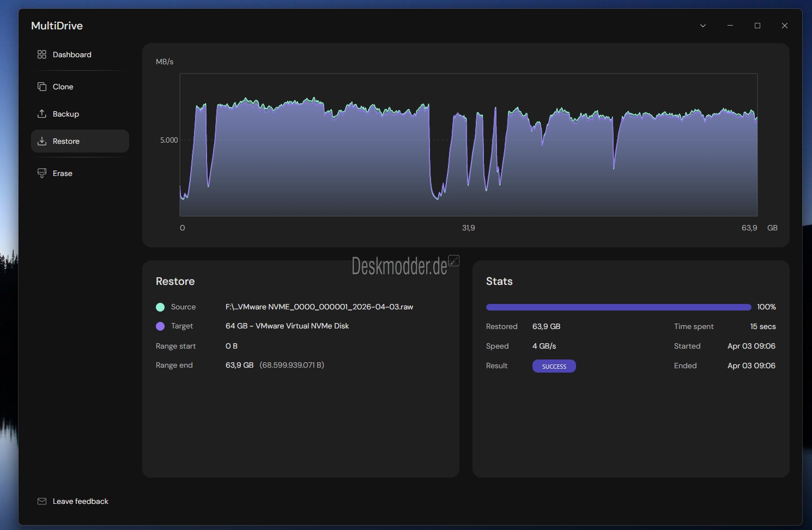Image resolution: width=812 pixels, height=530 pixels.
Task: Click the Dashboard grid icon
Action: pos(41,54)
